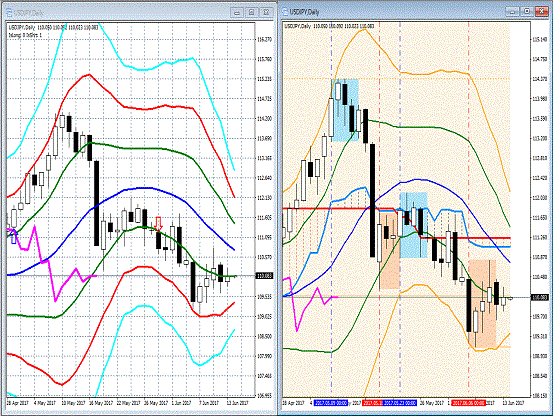The height and width of the screenshot is (417, 553).
Task: Minimize the left USDJPY,Daily chart window
Action: pyautogui.click(x=237, y=13)
